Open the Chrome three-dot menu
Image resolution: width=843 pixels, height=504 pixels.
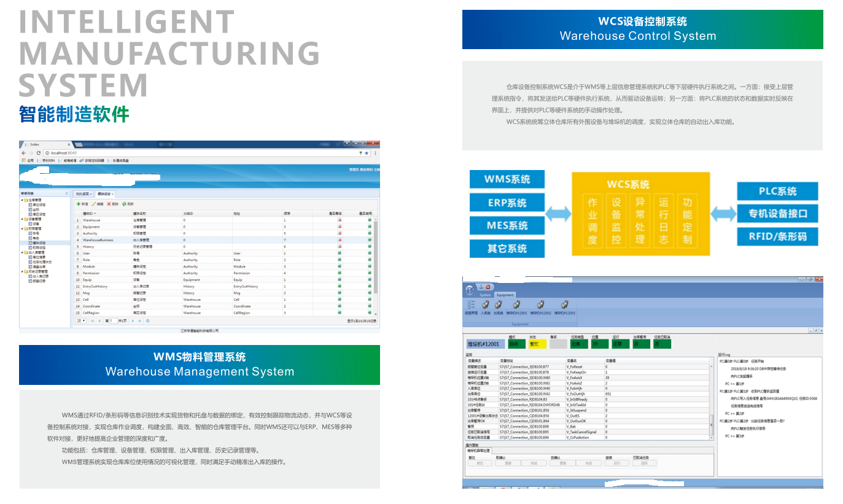[x=376, y=153]
